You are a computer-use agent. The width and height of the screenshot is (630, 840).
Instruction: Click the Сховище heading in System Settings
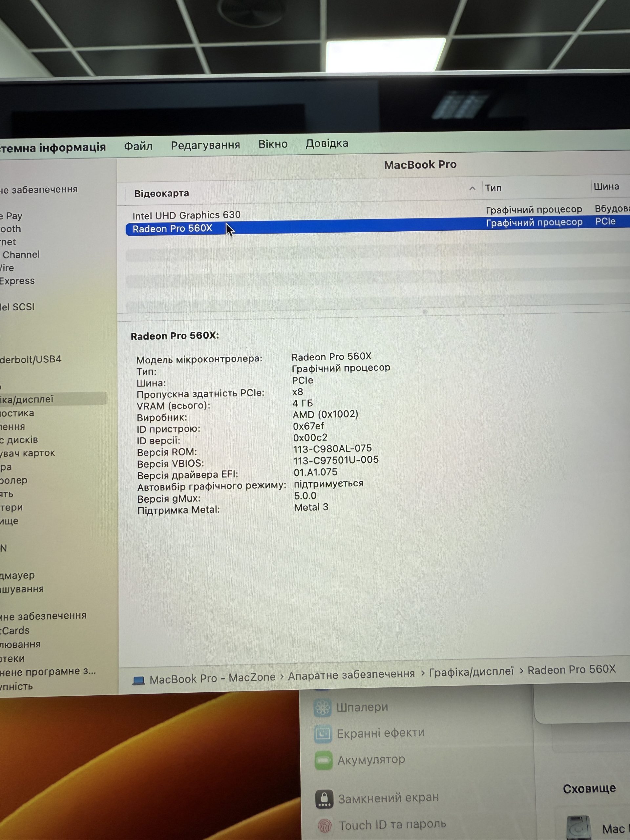point(589,789)
